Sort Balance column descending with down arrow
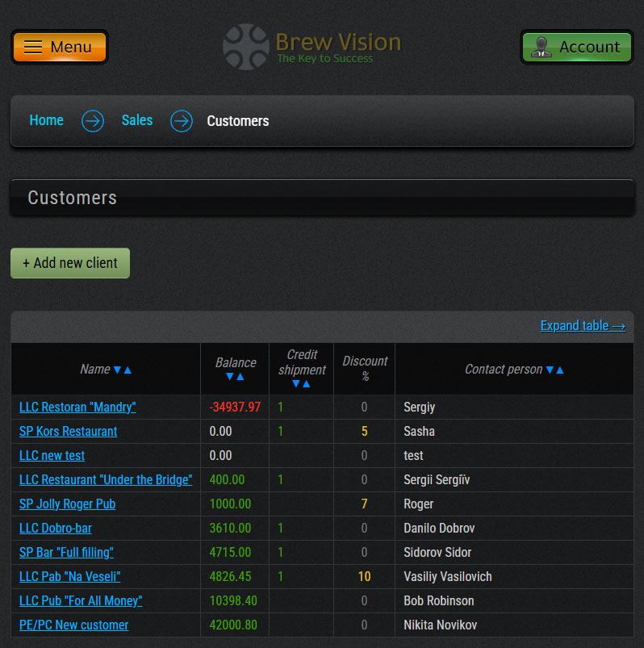 (231, 377)
